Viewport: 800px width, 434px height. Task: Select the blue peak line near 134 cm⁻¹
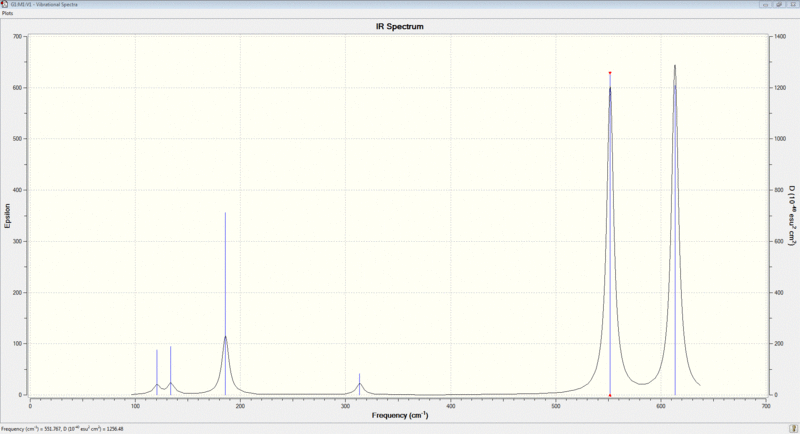[170, 370]
